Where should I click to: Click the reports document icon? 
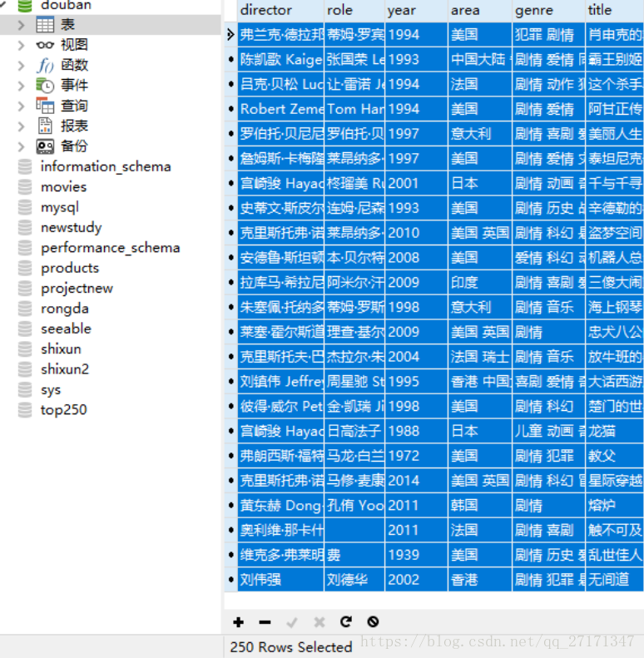coord(45,126)
